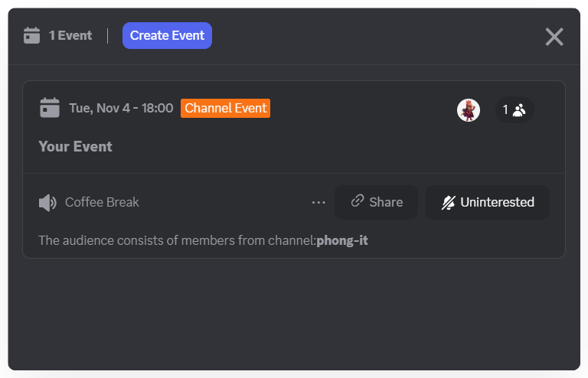The image size is (588, 378).
Task: Click the phong-it channel name
Action: 342,240
